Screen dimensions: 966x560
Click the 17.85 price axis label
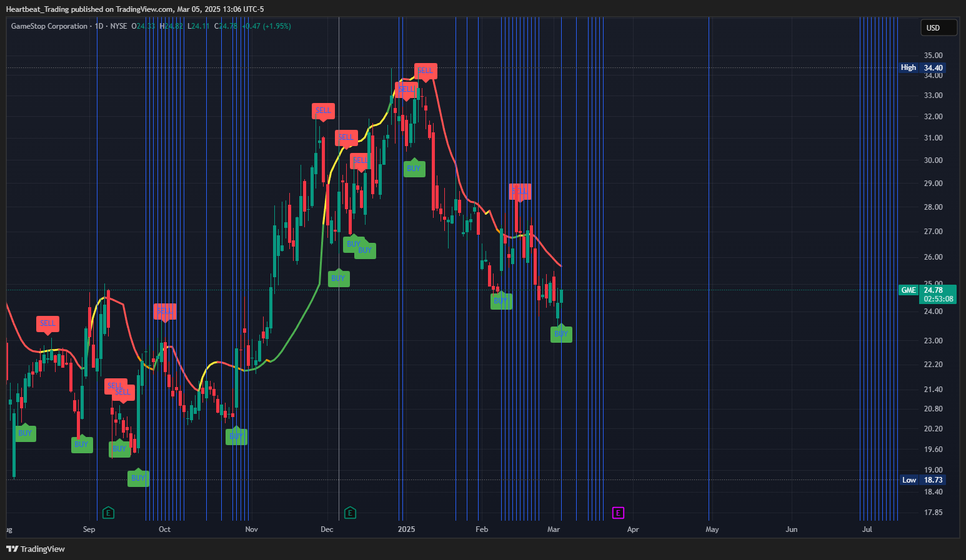tap(934, 513)
